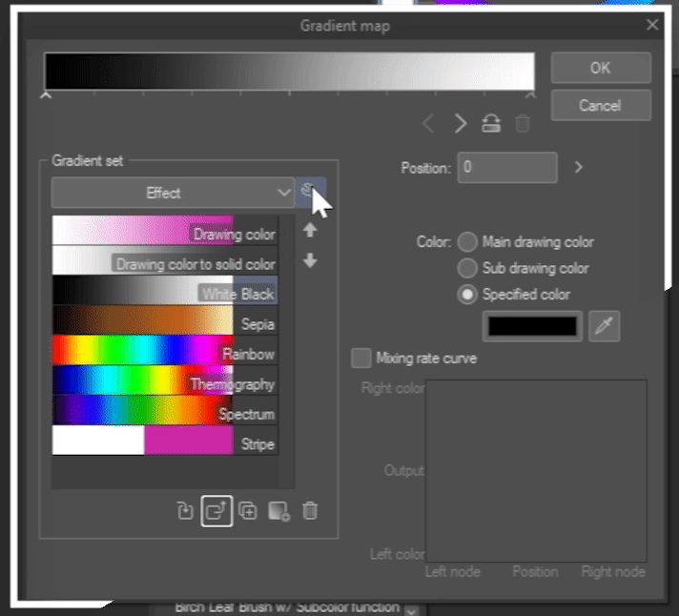The image size is (679, 616).
Task: Choose the Spectrum gradient
Action: point(165,409)
